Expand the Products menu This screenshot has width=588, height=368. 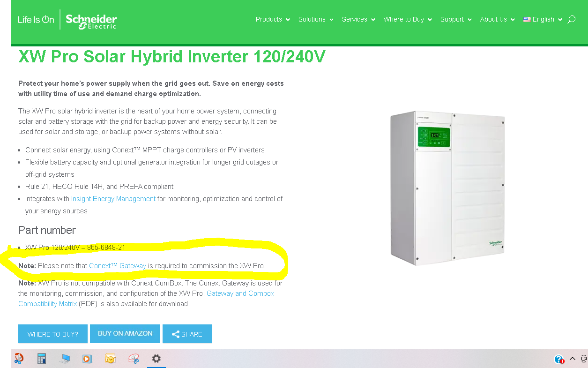[273, 19]
